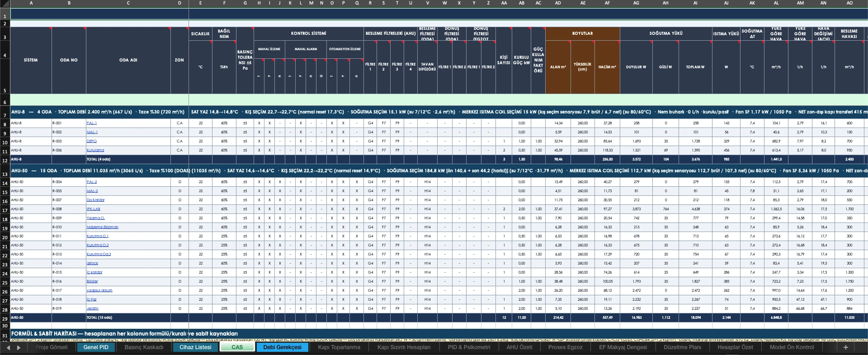Open the Malzeme Ekipman link
The image size is (868, 355).
click(x=103, y=227)
